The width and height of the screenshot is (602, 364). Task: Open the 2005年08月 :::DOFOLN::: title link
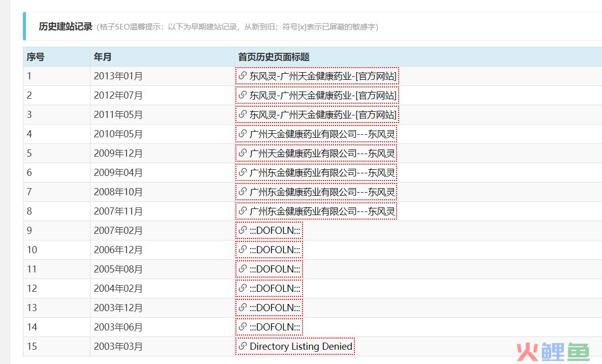(x=275, y=269)
